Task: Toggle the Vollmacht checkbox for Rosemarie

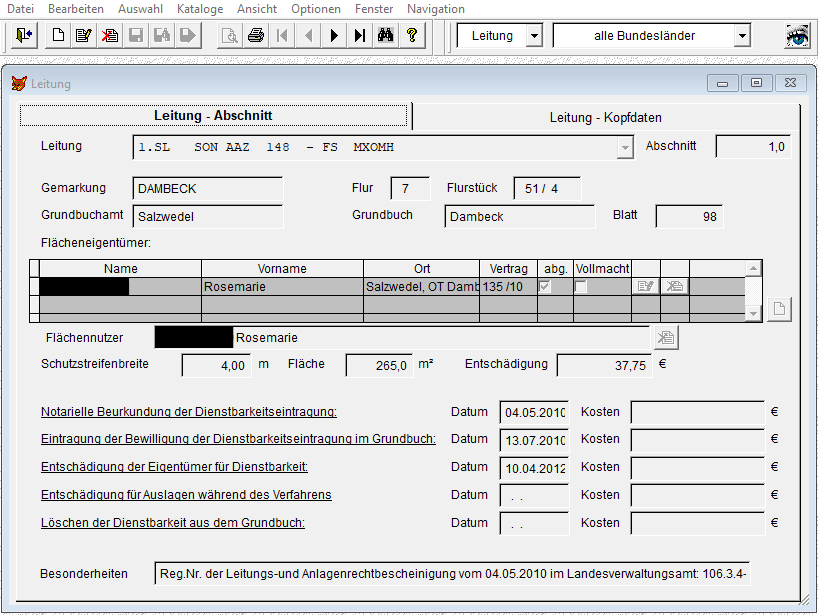Action: pyautogui.click(x=580, y=286)
